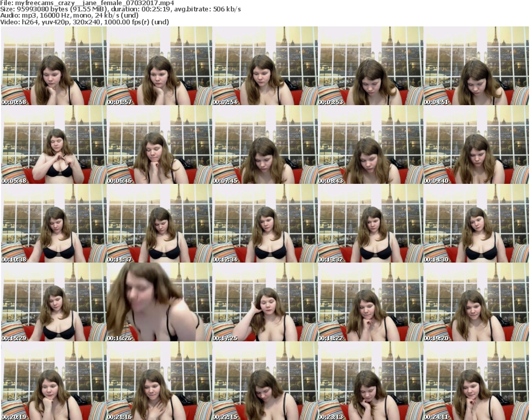Select the thumbnail stamped 00:06:46

click(x=159, y=144)
